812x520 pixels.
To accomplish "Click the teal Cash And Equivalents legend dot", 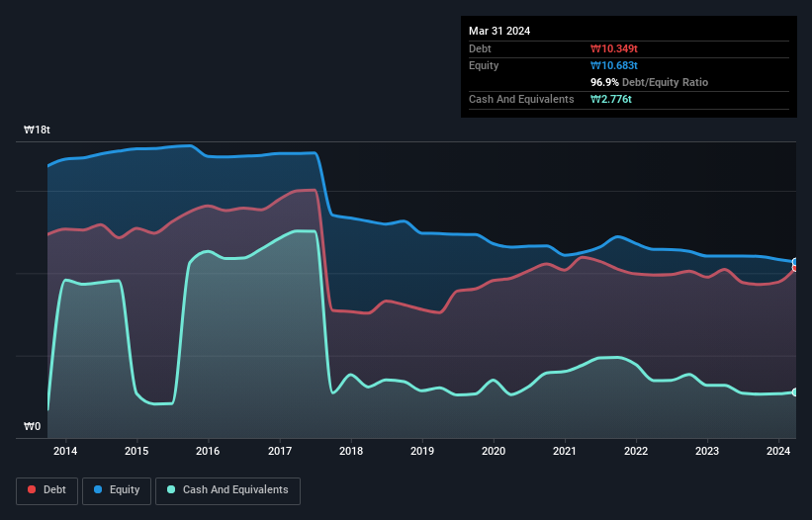I will point(171,489).
